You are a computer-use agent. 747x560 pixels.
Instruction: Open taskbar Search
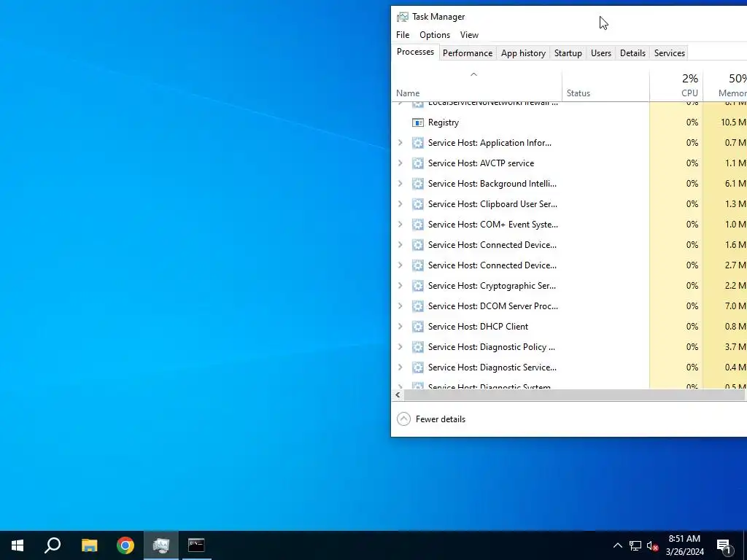coord(53,545)
